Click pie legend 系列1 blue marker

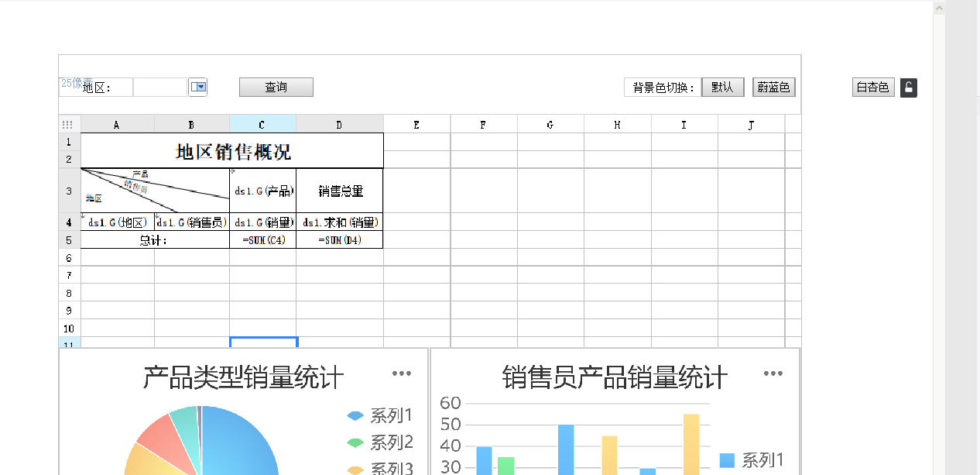(355, 416)
